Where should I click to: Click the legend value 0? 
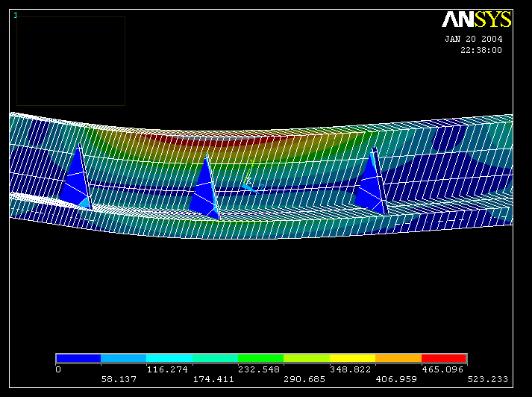point(58,369)
